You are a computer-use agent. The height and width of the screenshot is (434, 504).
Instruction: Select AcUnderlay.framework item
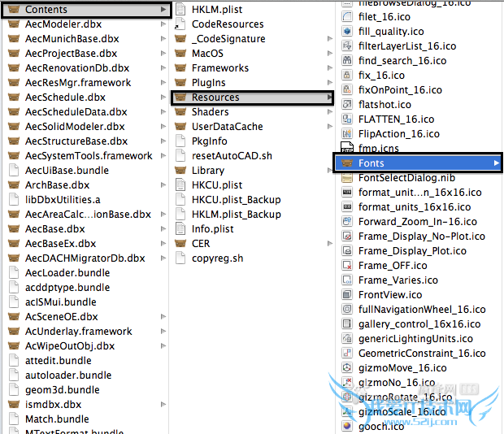click(78, 332)
